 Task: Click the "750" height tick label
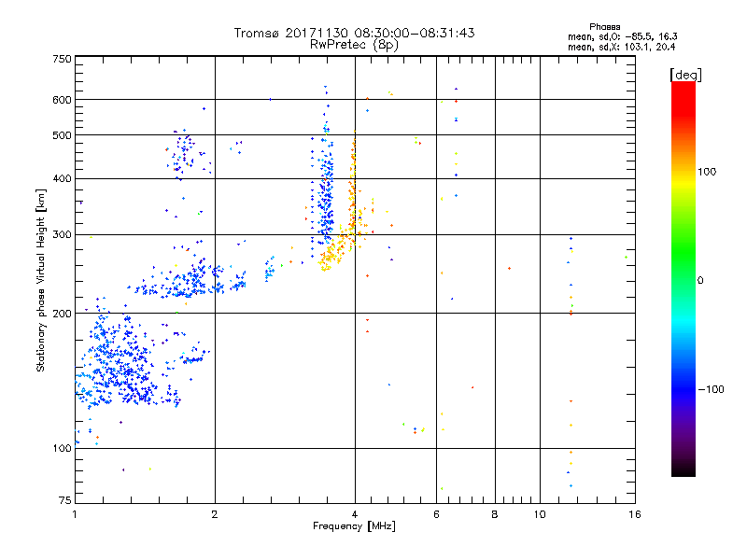coord(62,59)
